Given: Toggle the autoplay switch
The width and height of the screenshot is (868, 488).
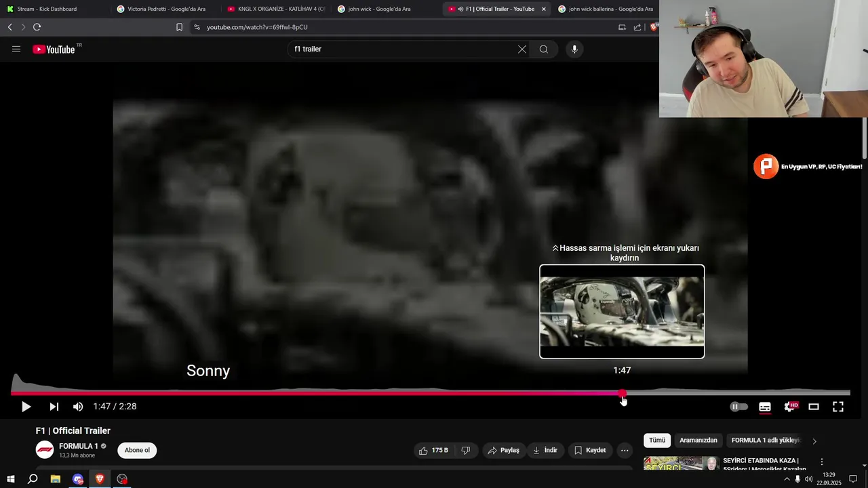Looking at the screenshot, I should (738, 407).
